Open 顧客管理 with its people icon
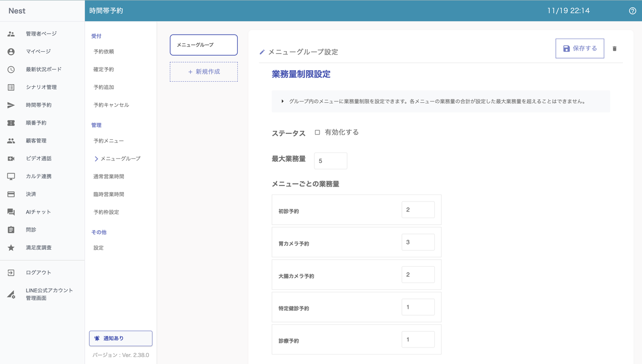This screenshot has width=642, height=364. pos(11,140)
